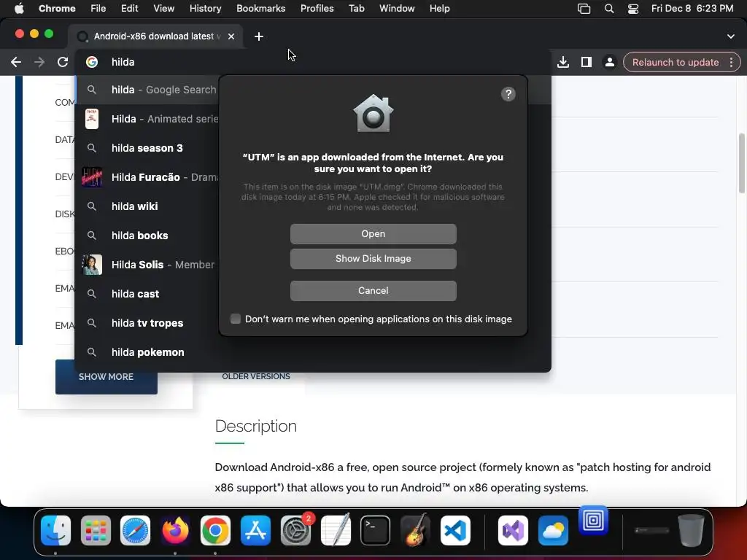Open Chrome downloads icon

point(562,62)
